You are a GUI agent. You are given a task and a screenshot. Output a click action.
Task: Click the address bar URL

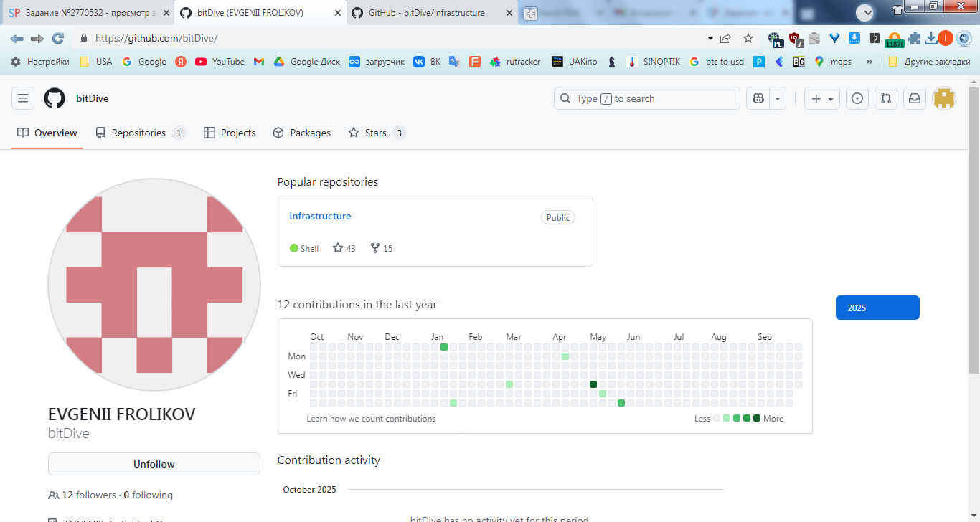point(156,39)
